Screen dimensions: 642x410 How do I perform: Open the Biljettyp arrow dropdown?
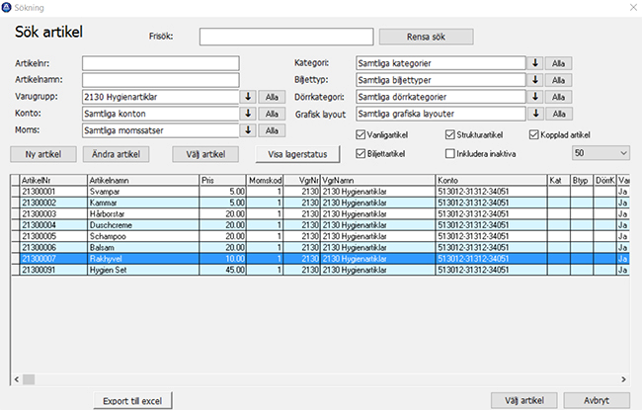[x=535, y=80]
